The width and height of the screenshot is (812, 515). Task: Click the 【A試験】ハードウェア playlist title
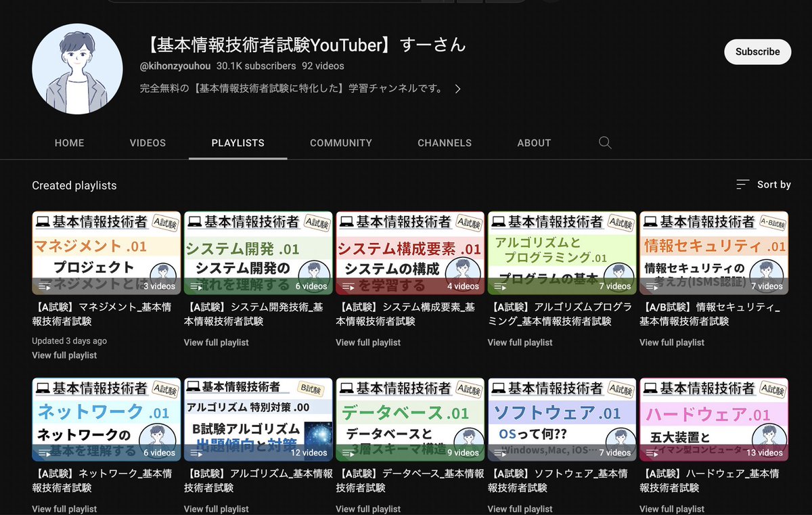(x=710, y=480)
